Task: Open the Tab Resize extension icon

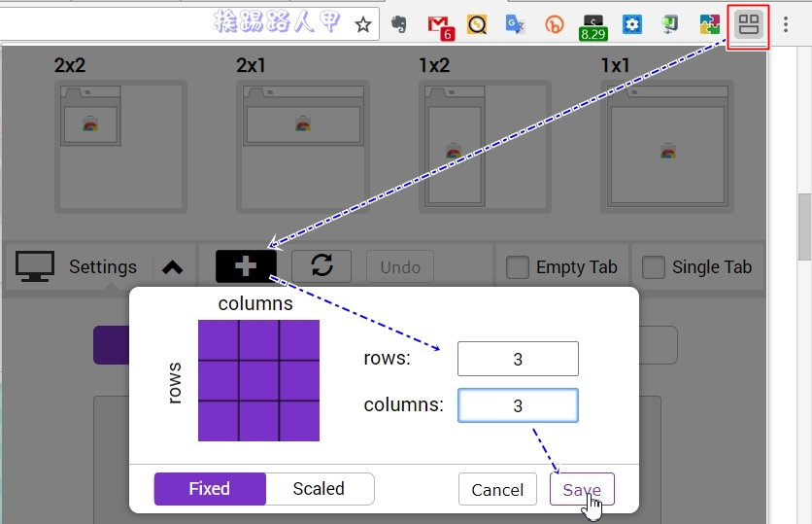Action: (748, 24)
